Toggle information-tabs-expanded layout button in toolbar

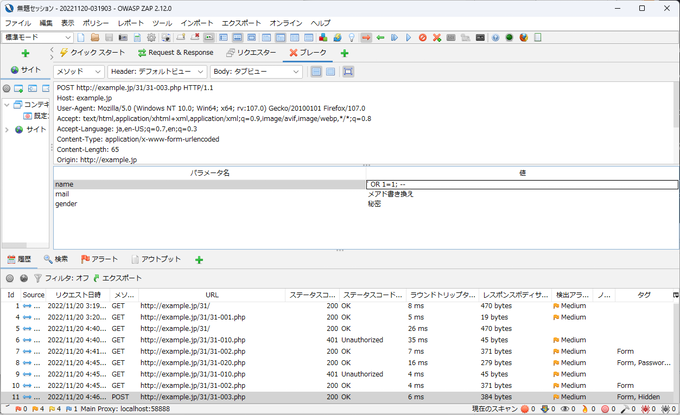[237, 38]
